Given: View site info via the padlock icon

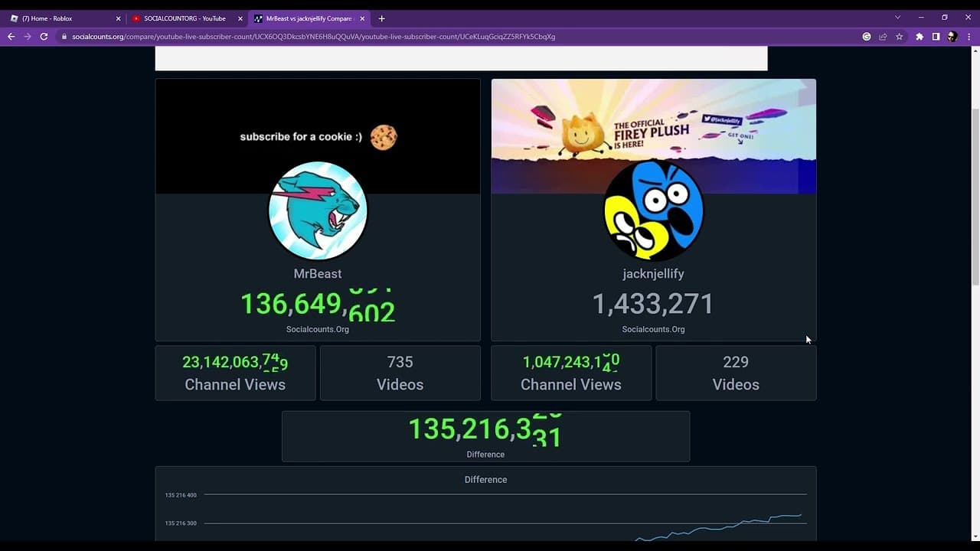Looking at the screenshot, I should pyautogui.click(x=64, y=37).
